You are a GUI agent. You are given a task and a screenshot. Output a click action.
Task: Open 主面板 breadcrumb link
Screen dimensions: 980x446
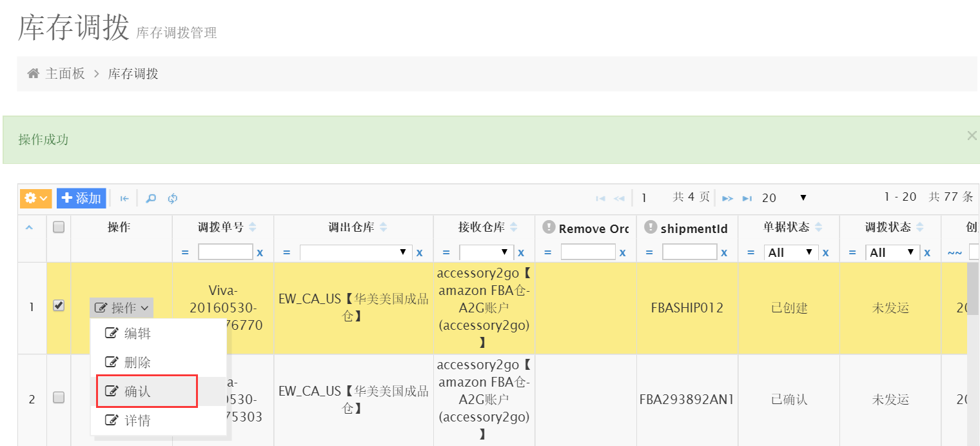point(65,74)
